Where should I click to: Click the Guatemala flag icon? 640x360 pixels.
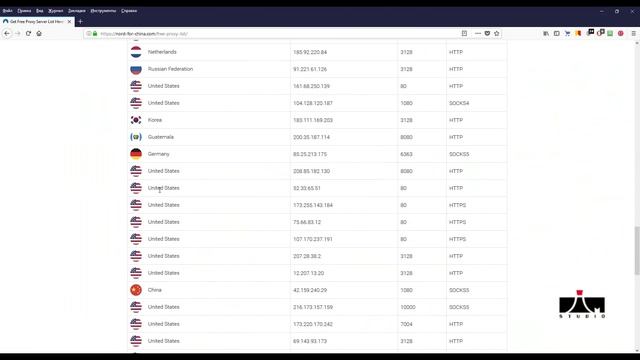[136, 137]
